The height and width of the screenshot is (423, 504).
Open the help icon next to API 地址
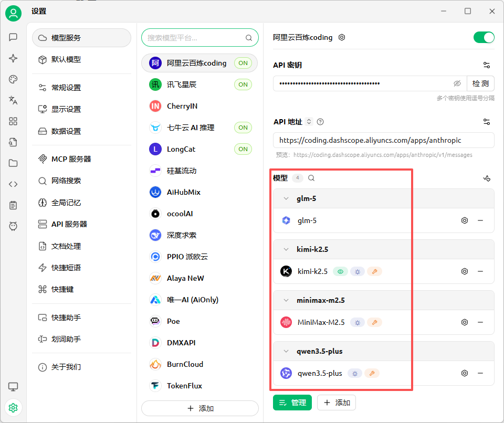(x=320, y=122)
